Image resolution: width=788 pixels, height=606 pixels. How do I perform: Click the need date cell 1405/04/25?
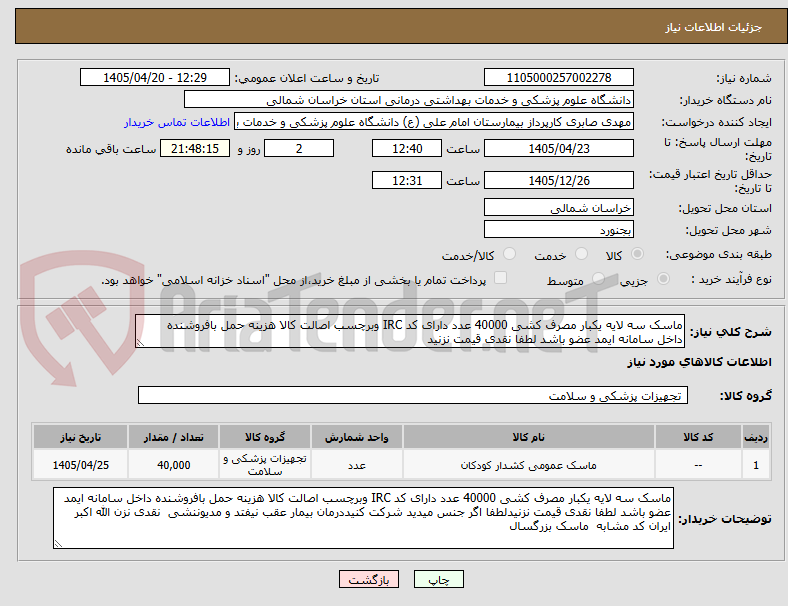[x=80, y=465]
